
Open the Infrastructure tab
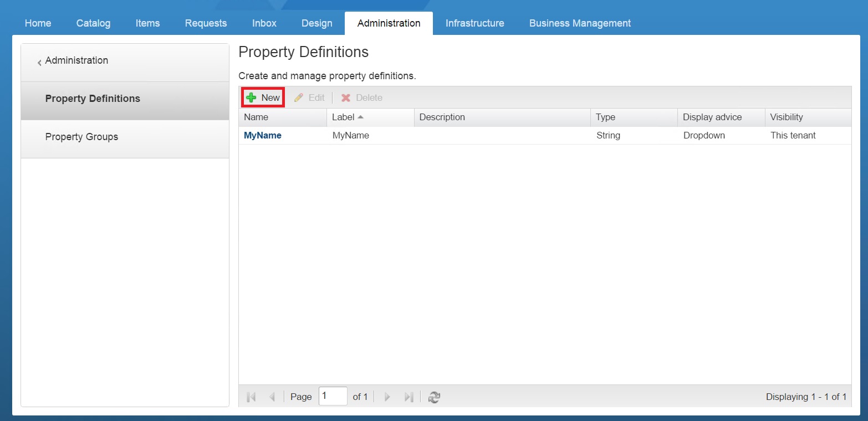[x=475, y=23]
